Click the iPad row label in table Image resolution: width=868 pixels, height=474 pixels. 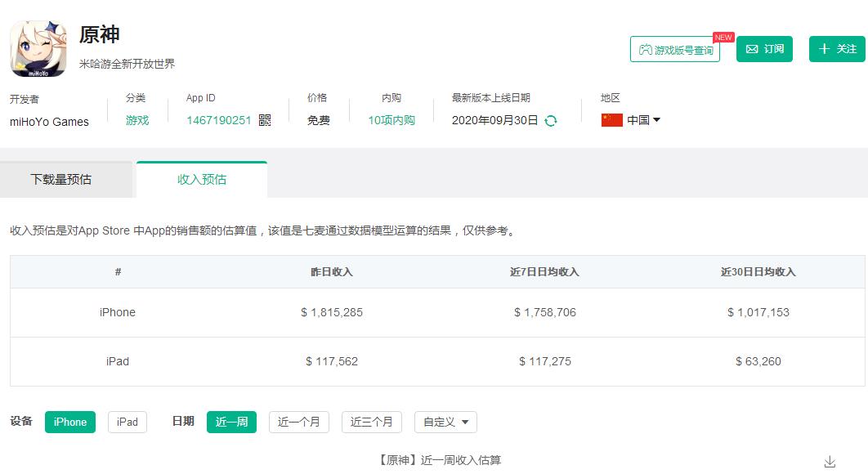118,361
